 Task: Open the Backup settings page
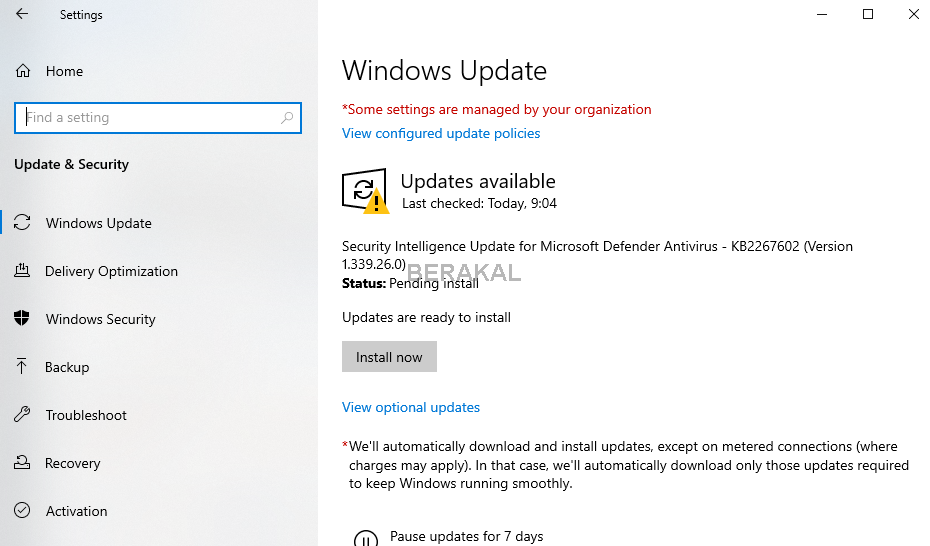click(x=67, y=367)
